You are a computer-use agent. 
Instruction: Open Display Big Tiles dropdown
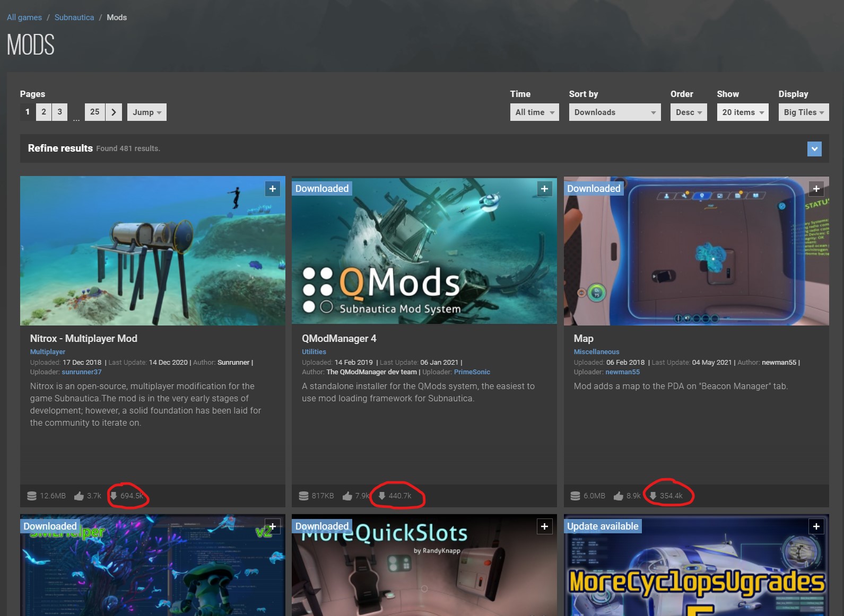[x=804, y=112]
